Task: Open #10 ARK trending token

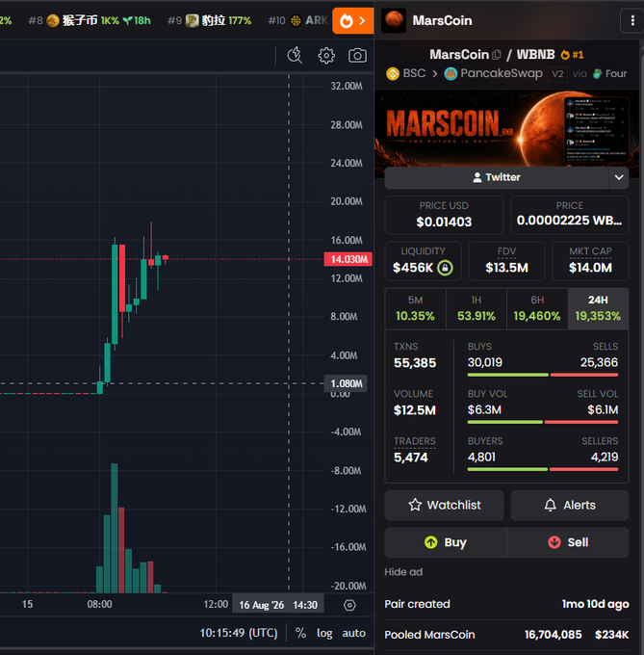Action: point(298,20)
